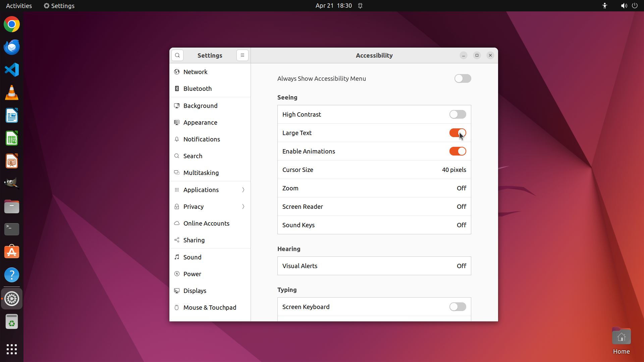Launch VLC media player from dock
Viewport: 644px width, 362px height.
(12, 93)
